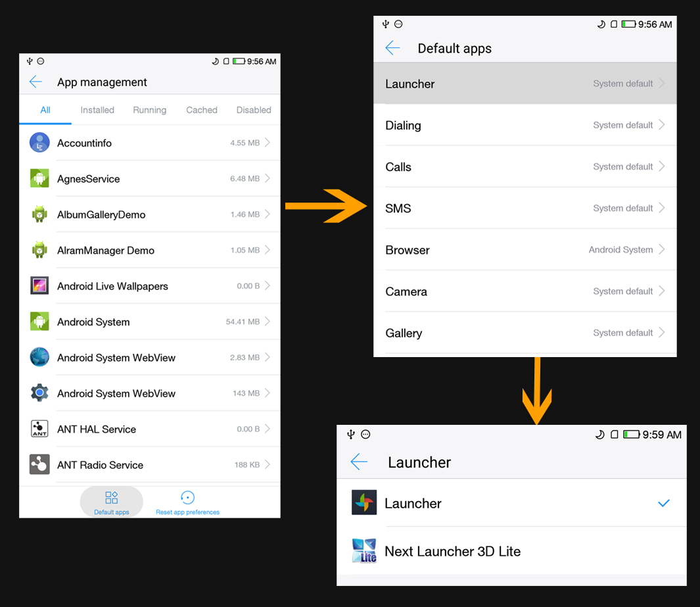Image resolution: width=700 pixels, height=607 pixels.
Task: Click the AgnesService Android robot icon
Action: tap(39, 178)
